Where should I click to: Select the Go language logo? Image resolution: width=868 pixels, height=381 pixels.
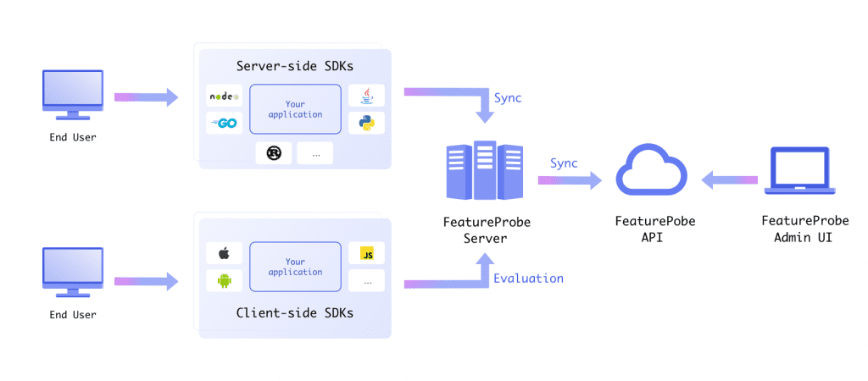pos(224,123)
